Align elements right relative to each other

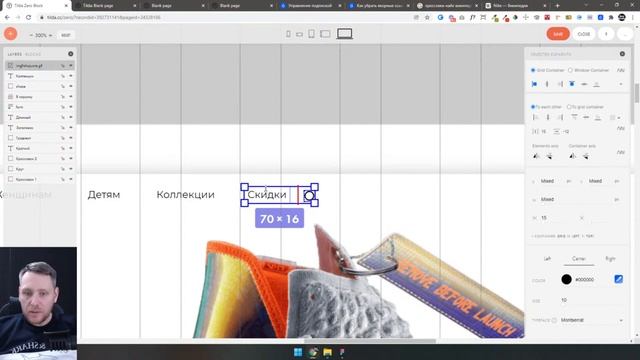point(560,118)
